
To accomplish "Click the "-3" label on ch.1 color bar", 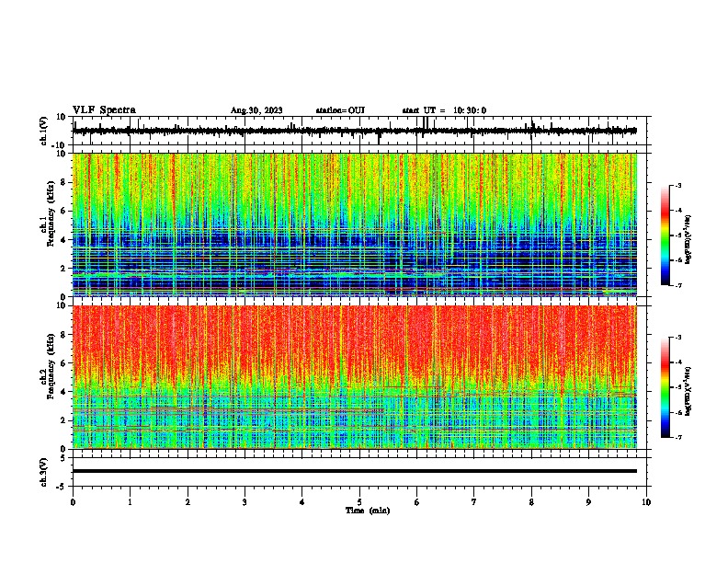I will tap(677, 185).
